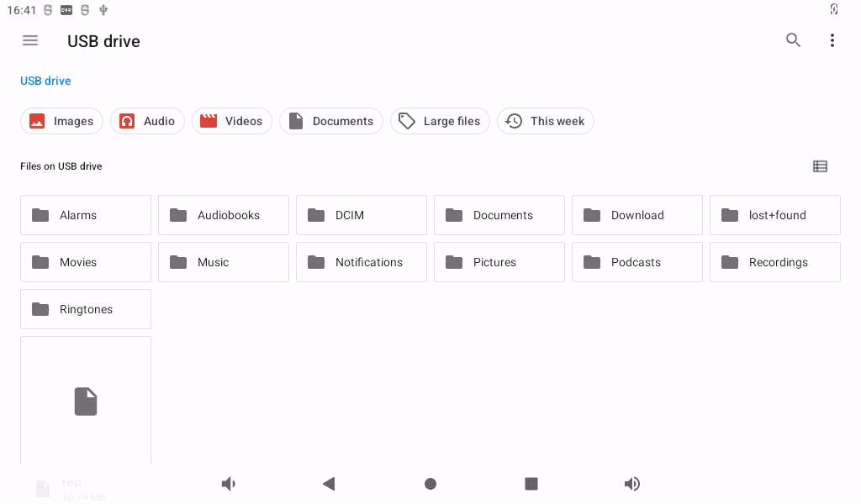861x504 pixels.
Task: Open the hamburger navigation menu
Action: click(30, 40)
